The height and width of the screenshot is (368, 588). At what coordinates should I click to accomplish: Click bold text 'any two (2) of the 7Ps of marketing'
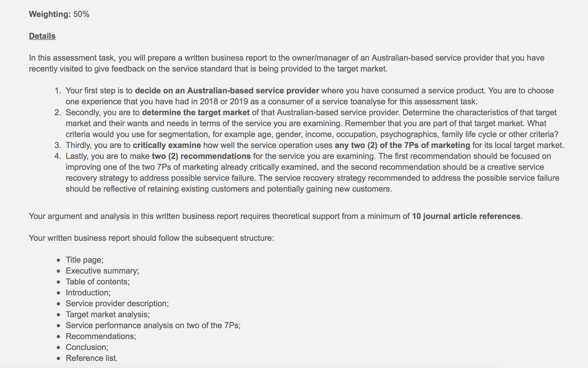[x=402, y=145]
